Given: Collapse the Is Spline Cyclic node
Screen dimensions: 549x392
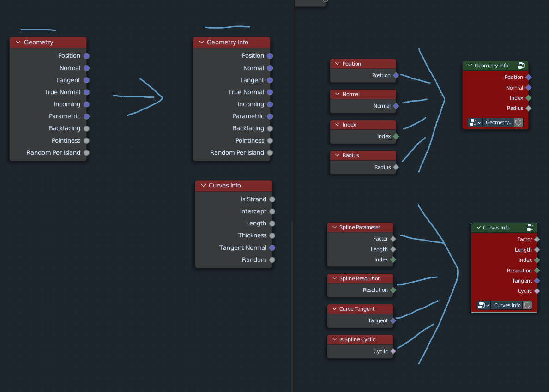Looking at the screenshot, I should point(334,339).
